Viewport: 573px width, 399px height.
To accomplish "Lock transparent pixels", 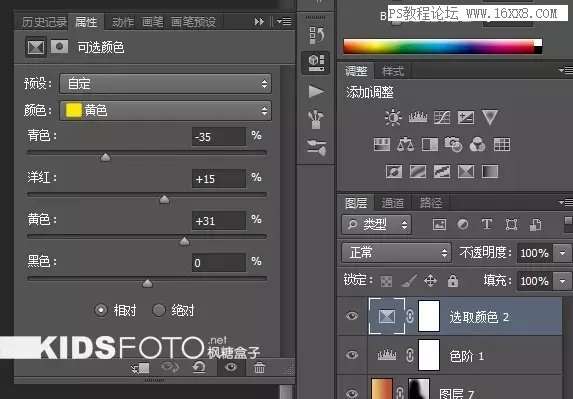I will coord(386,281).
